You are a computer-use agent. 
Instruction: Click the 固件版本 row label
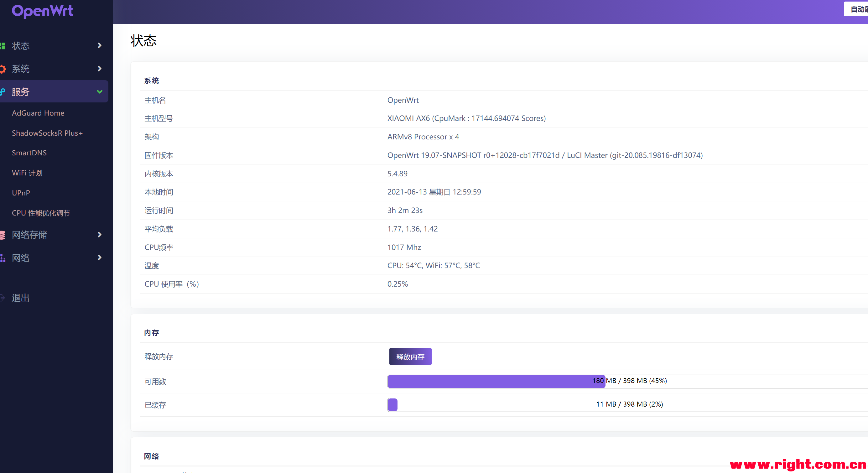(159, 156)
